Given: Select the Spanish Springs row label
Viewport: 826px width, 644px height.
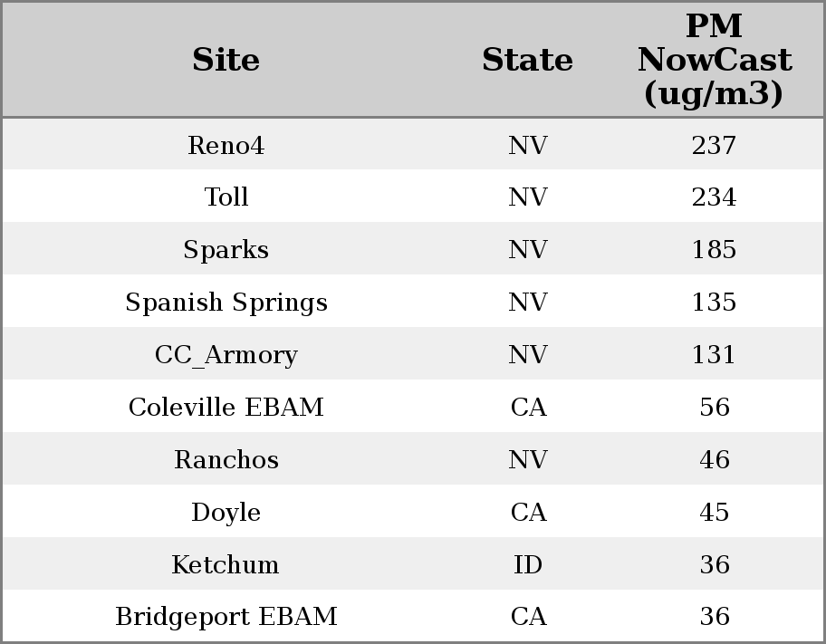Looking at the screenshot, I should (226, 303).
